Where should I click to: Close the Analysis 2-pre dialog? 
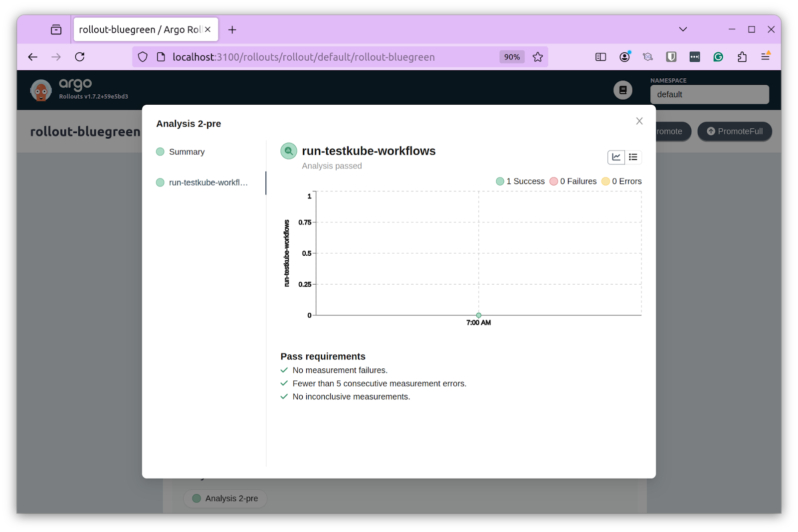tap(639, 121)
